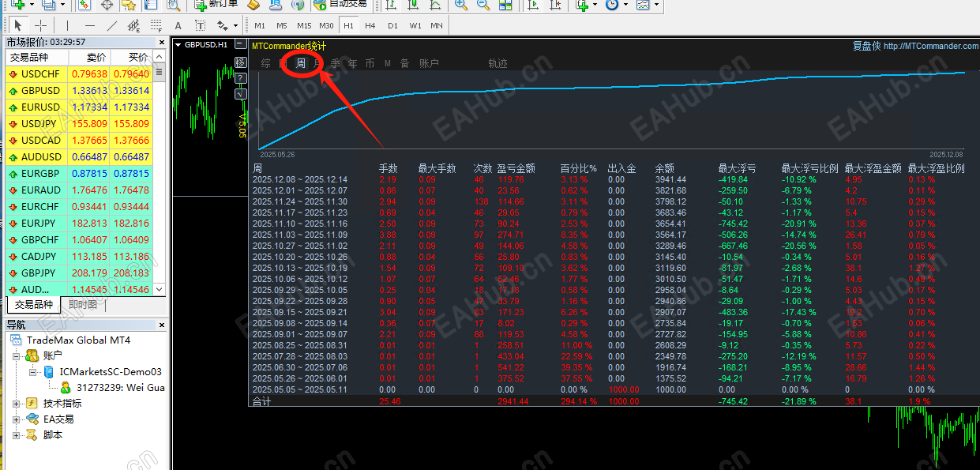
Task: Open the indicators list green plus icon
Action: [582, 5]
